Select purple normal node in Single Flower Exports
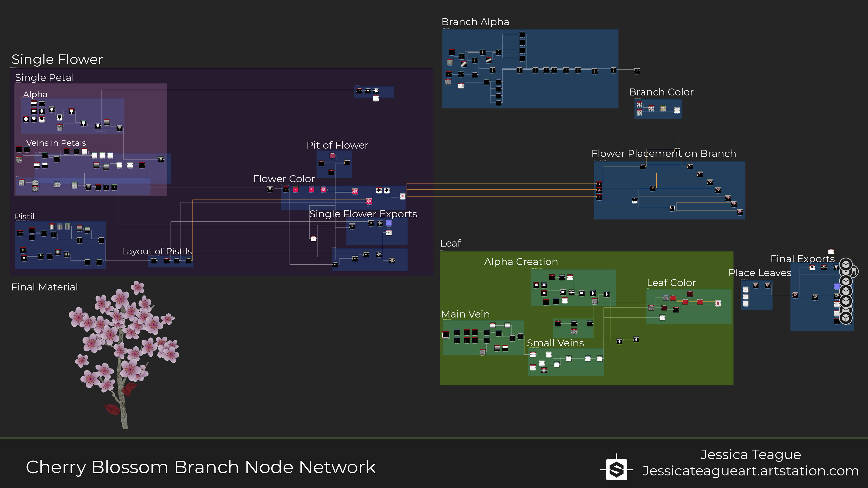868x488 pixels. [389, 223]
